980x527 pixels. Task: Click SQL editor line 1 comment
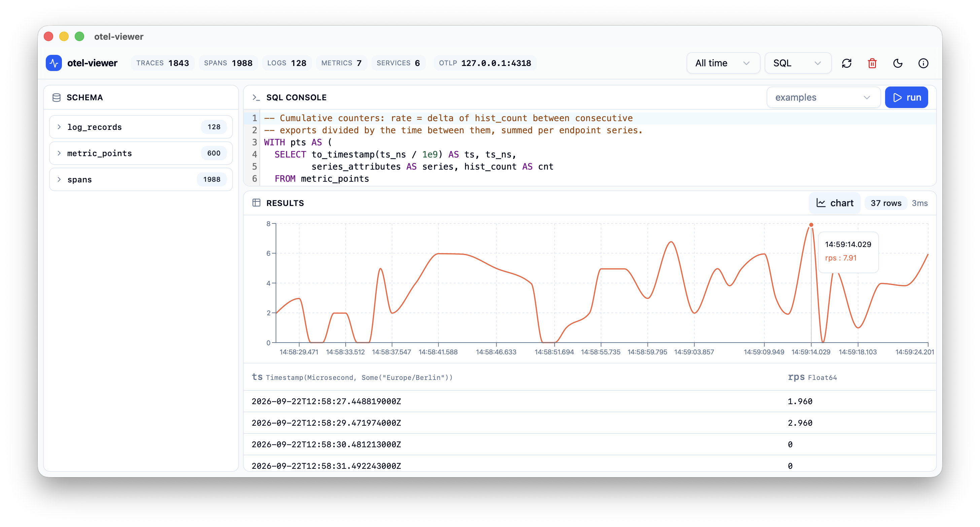click(x=448, y=118)
